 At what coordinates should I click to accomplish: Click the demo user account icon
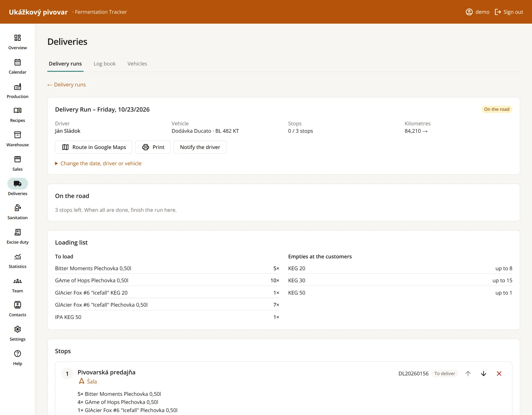pyautogui.click(x=469, y=12)
